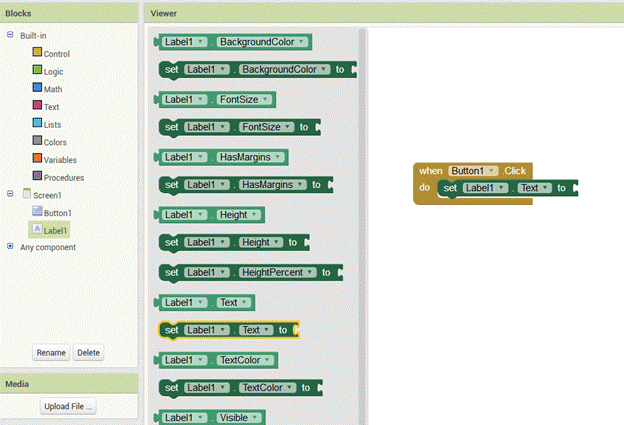The image size is (624, 425).
Task: Open Height property dropdown in getter block
Action: [254, 215]
